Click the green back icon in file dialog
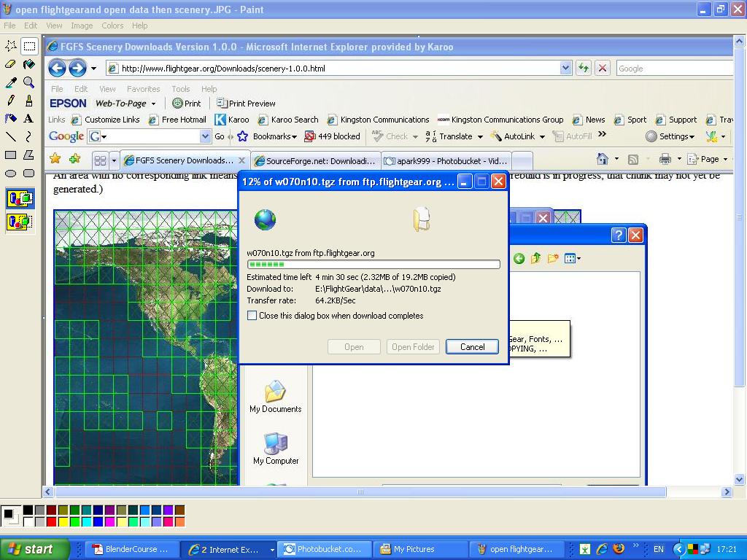 pyautogui.click(x=519, y=258)
